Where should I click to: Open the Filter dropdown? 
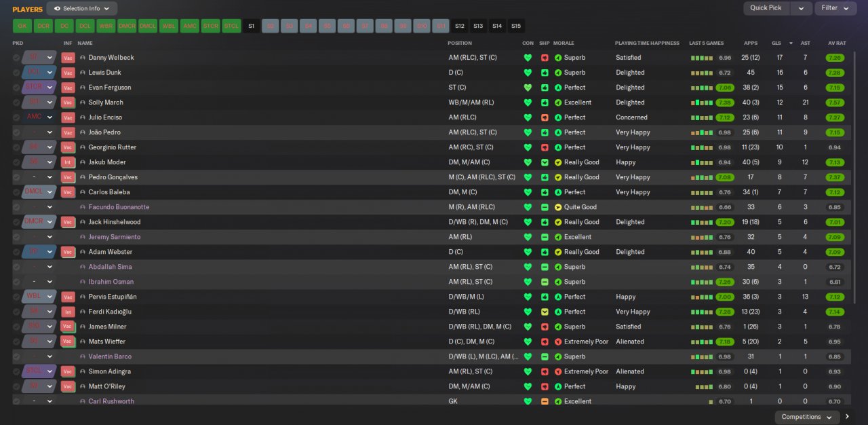point(835,8)
